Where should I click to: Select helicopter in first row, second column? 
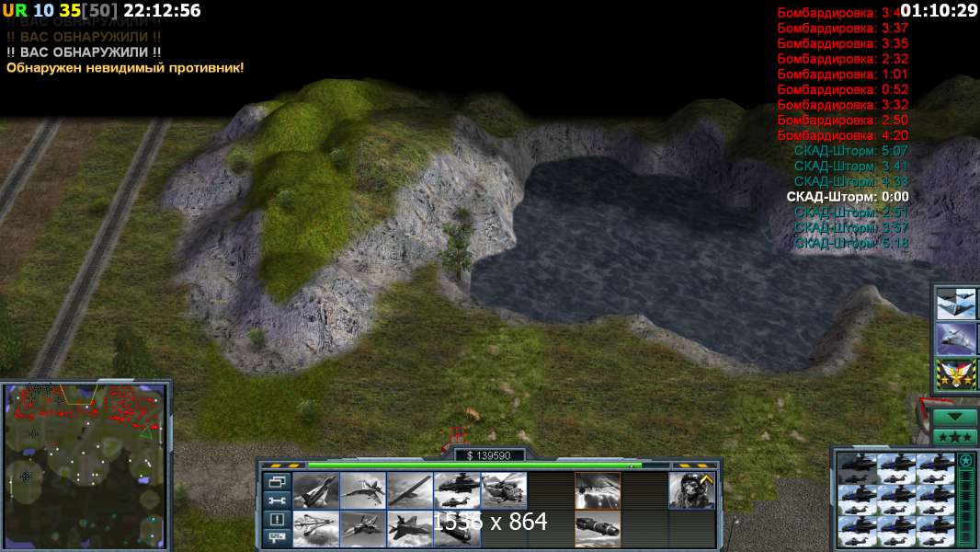[x=896, y=469]
